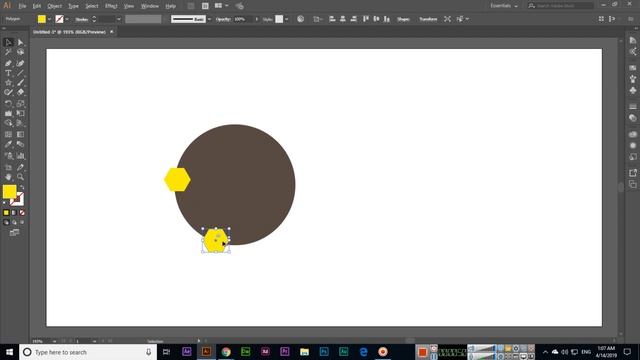
Task: Open the Essentials workspace switcher
Action: coord(504,6)
